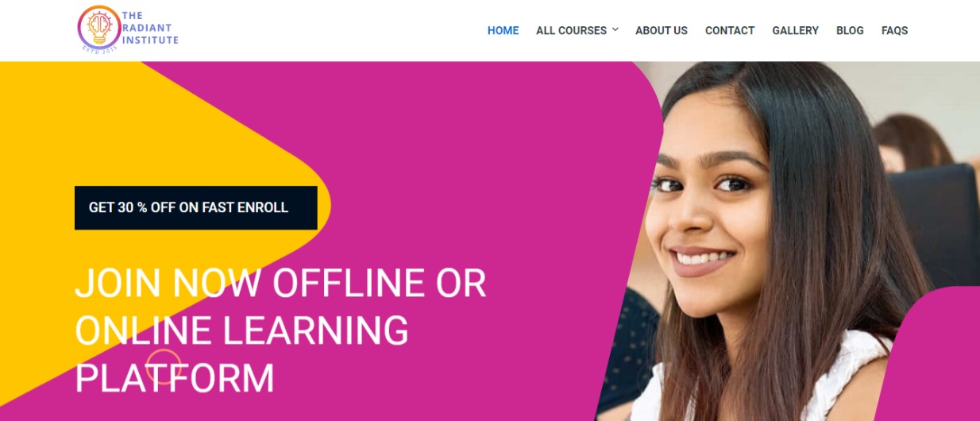Click the "ONLINE LEARNING" heading line
The image size is (980, 421).
coord(241,330)
